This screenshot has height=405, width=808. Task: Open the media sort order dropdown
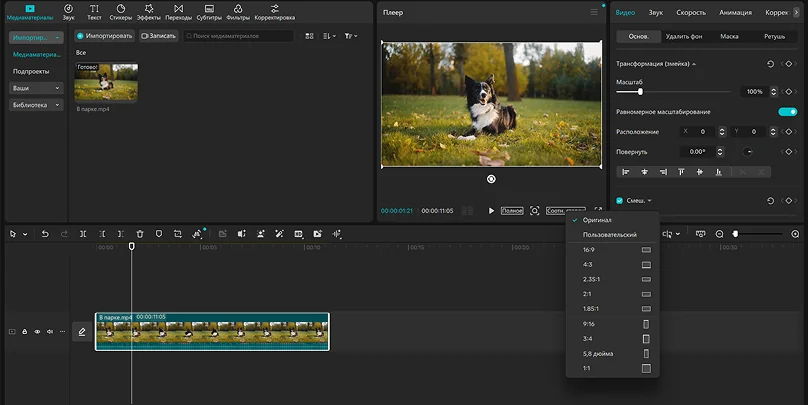pyautogui.click(x=329, y=36)
